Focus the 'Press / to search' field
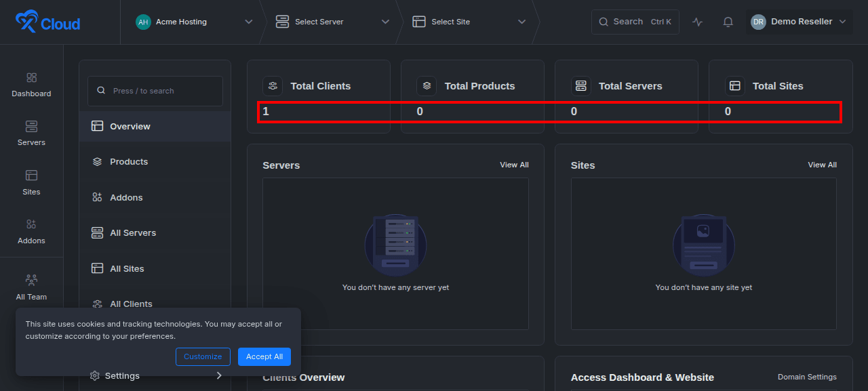Screen dimensions: 868x391 tap(155, 91)
